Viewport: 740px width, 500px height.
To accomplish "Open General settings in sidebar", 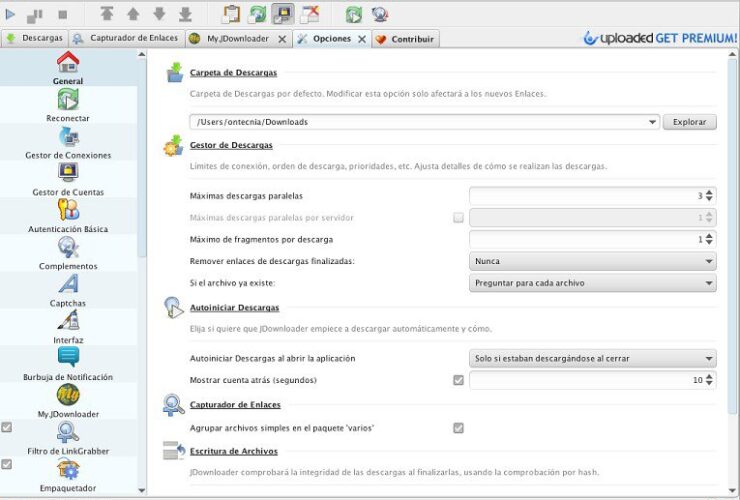I will pyautogui.click(x=68, y=68).
